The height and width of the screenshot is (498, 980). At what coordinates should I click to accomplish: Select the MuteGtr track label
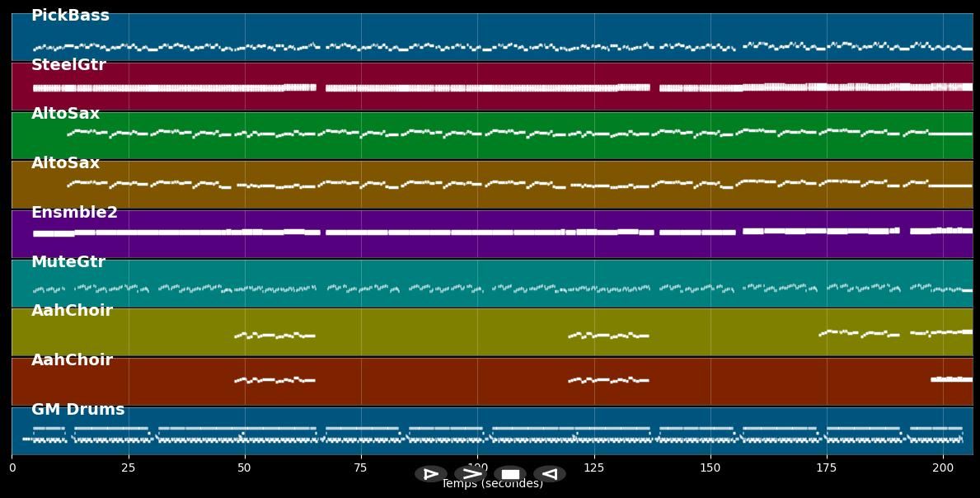pyautogui.click(x=68, y=262)
